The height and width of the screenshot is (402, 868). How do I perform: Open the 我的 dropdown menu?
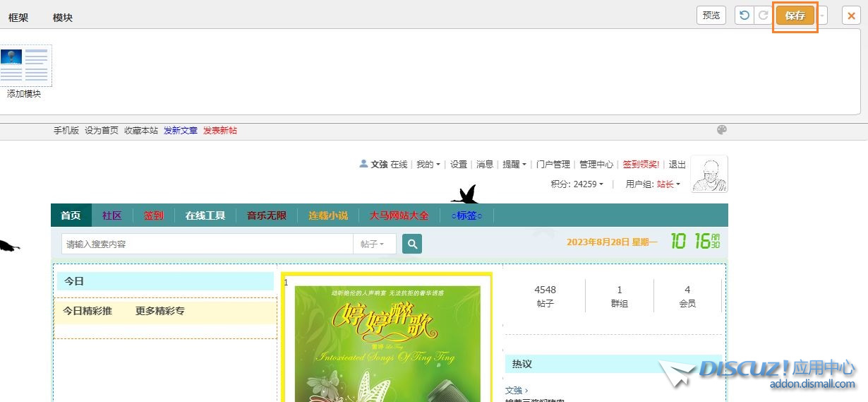coord(428,165)
